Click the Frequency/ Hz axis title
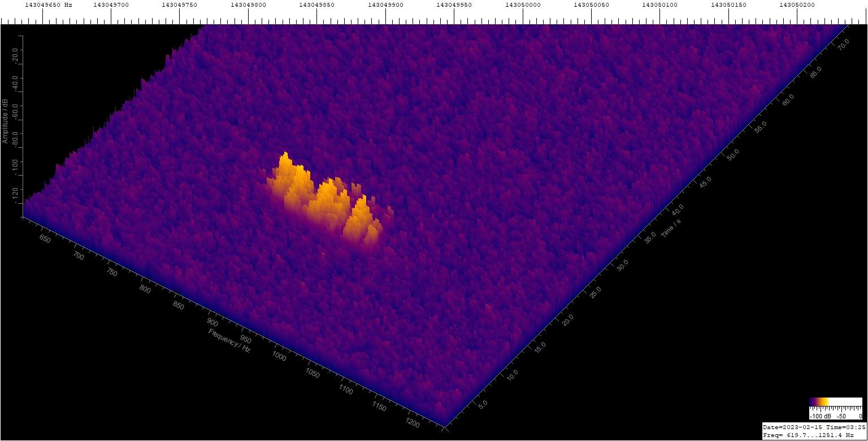This screenshot has height=441, width=868. [x=229, y=340]
